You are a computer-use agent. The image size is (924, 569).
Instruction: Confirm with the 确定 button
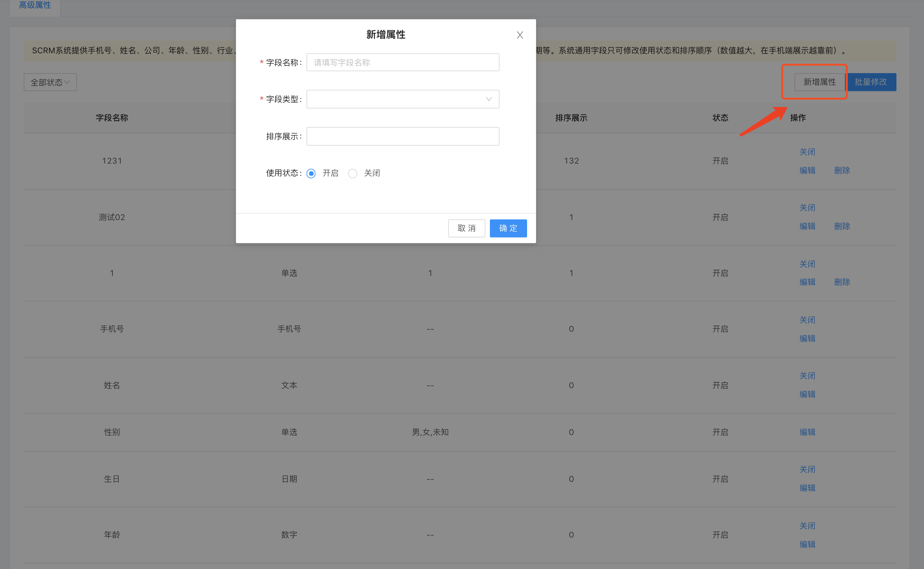(x=508, y=228)
